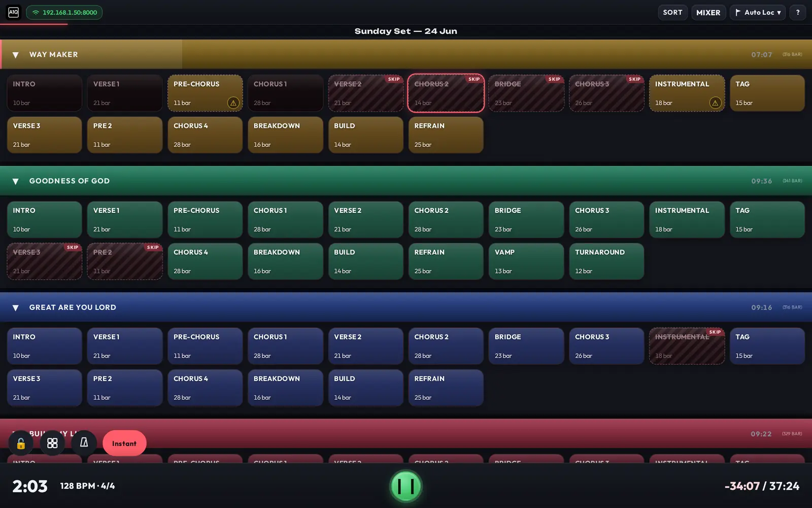Jump to Way Maker Verse 1

(125, 93)
